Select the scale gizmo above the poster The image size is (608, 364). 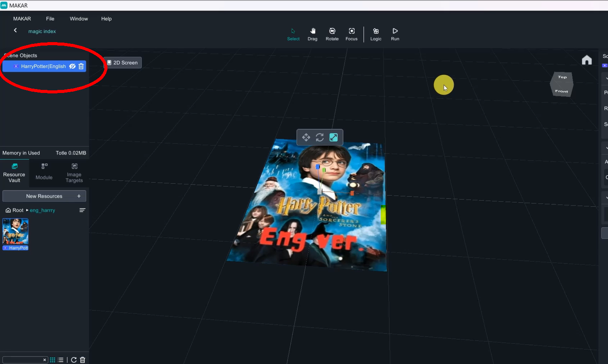(x=334, y=137)
